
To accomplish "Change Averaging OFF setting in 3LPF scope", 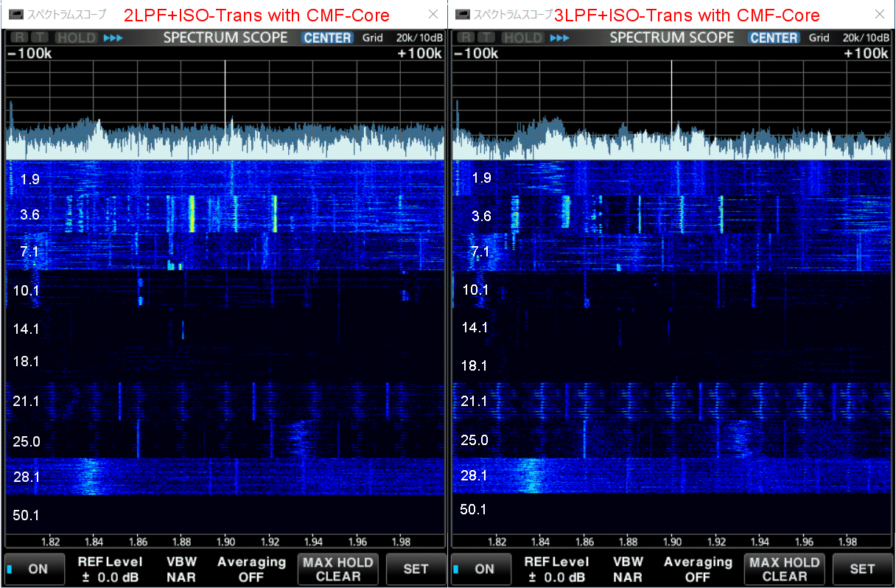I will tap(698, 569).
